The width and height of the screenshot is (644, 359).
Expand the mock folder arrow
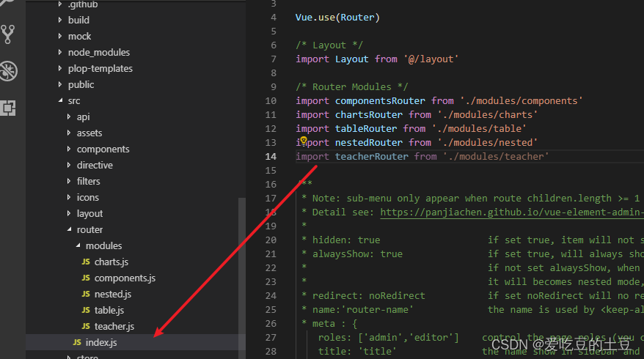[x=60, y=36]
